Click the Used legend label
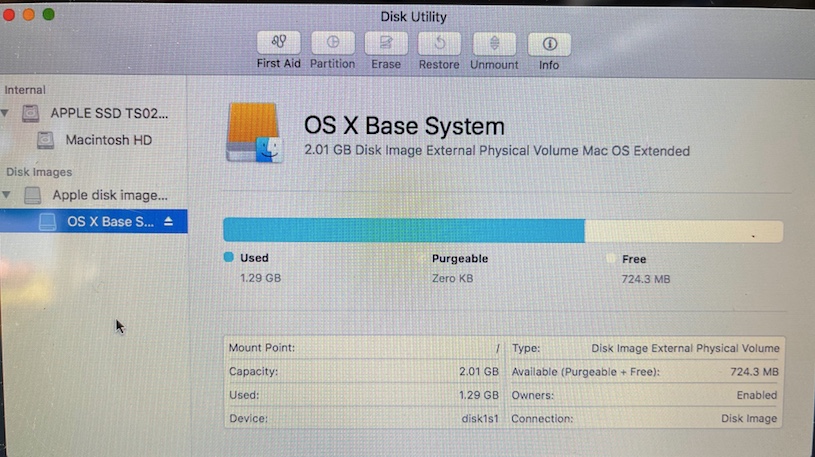This screenshot has width=815, height=457. point(254,258)
